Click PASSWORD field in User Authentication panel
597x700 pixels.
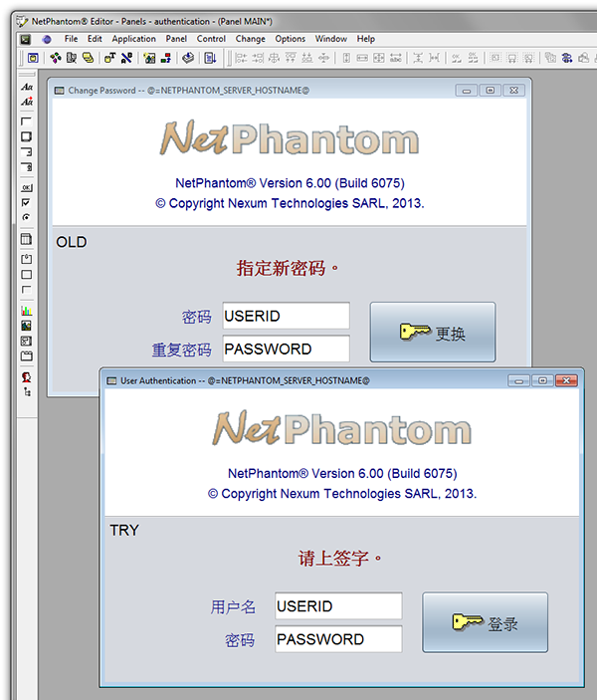(x=338, y=639)
